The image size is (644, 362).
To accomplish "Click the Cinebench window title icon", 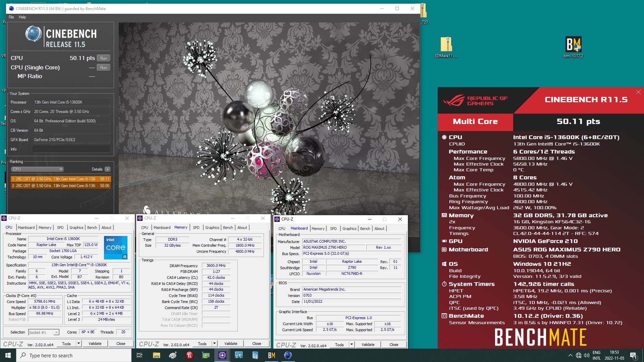I will point(11,8).
